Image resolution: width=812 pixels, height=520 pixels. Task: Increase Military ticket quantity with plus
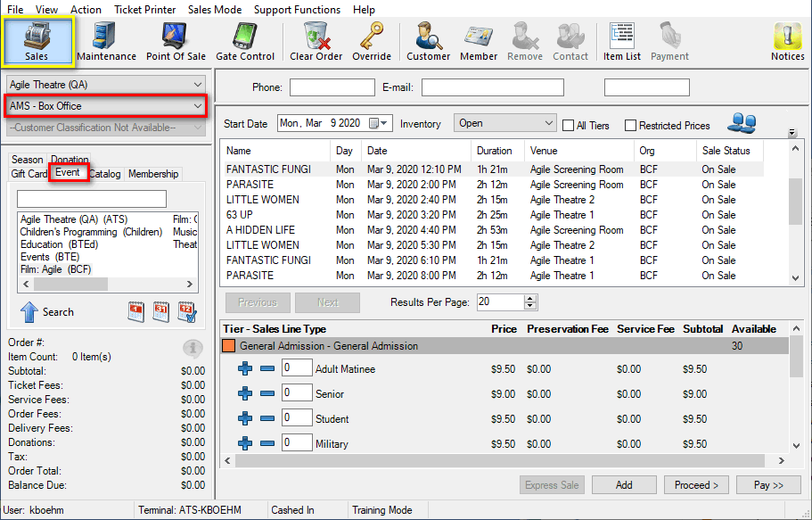pyautogui.click(x=245, y=443)
